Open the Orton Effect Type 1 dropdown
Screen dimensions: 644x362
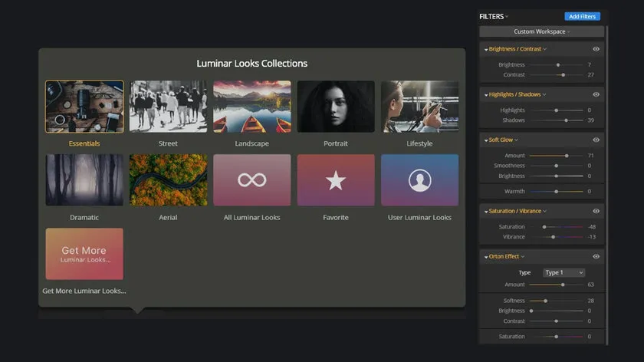[563, 272]
